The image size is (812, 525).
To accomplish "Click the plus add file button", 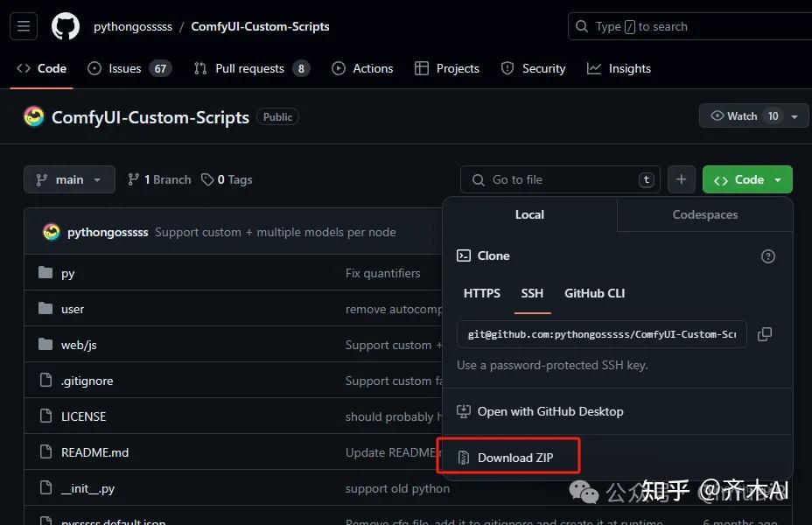I will click(681, 179).
